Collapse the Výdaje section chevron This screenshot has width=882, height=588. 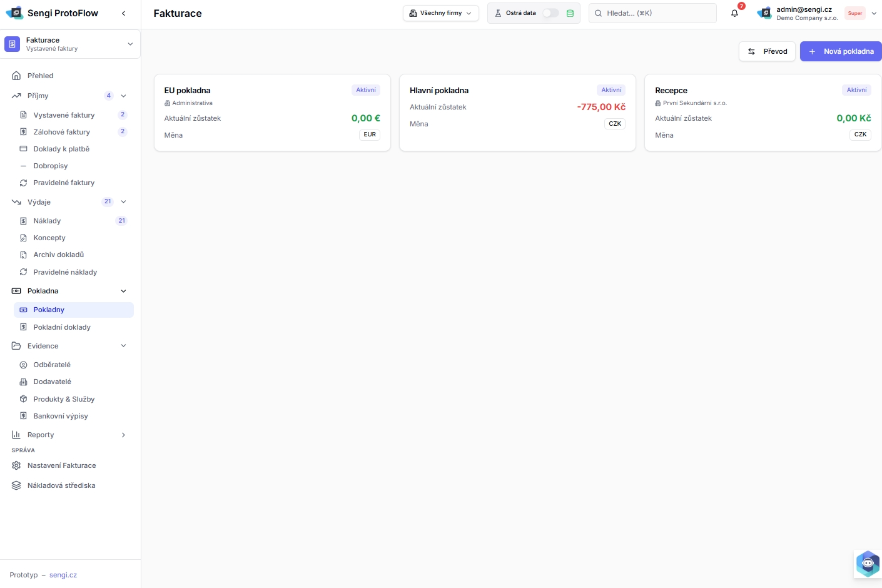[x=123, y=202]
